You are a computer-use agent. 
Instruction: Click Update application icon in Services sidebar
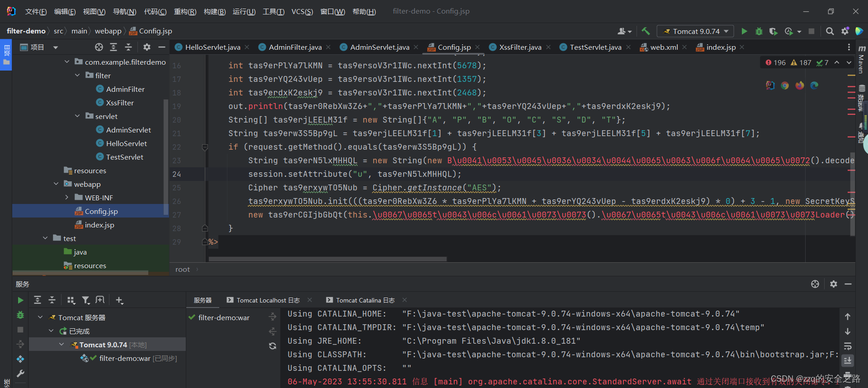tap(20, 359)
